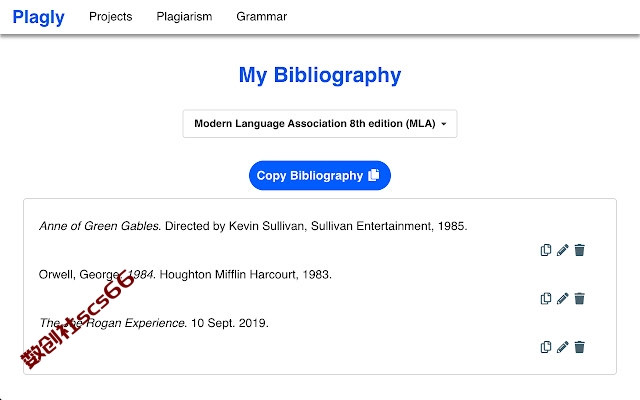Screen dimensions: 640x400
Task: Copy the Anne of Green Gables citation
Action: pos(546,250)
